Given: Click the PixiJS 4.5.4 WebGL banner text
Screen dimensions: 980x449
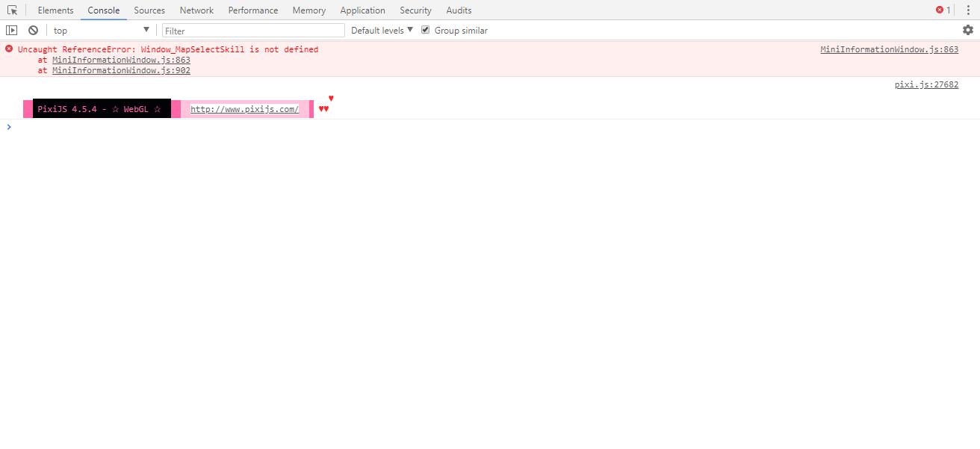Looking at the screenshot, I should [99, 109].
